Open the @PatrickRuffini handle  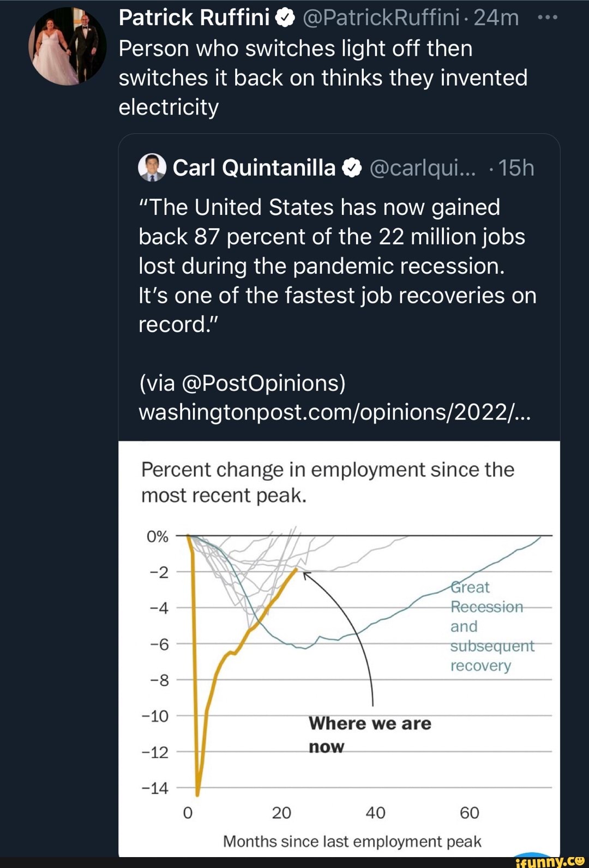[x=381, y=18]
